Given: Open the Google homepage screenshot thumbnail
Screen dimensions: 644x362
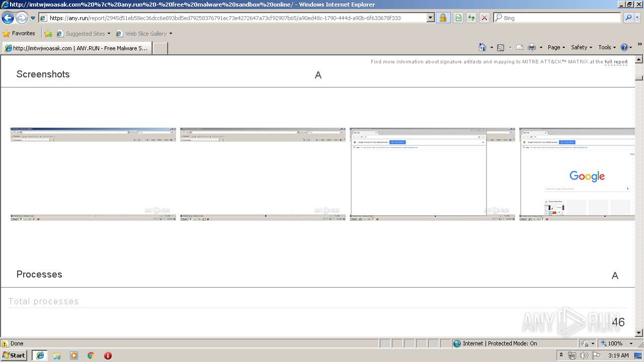Looking at the screenshot, I should [x=577, y=174].
